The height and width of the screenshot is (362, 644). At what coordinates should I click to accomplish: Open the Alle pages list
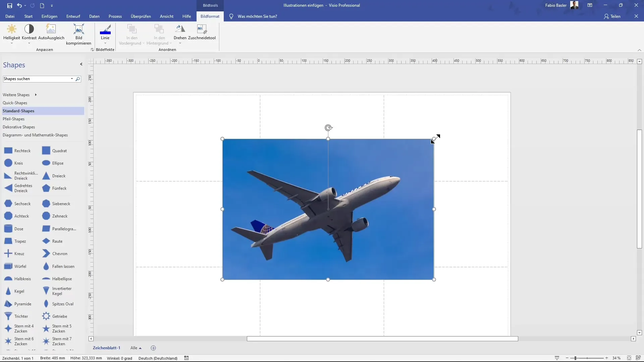pos(136,348)
